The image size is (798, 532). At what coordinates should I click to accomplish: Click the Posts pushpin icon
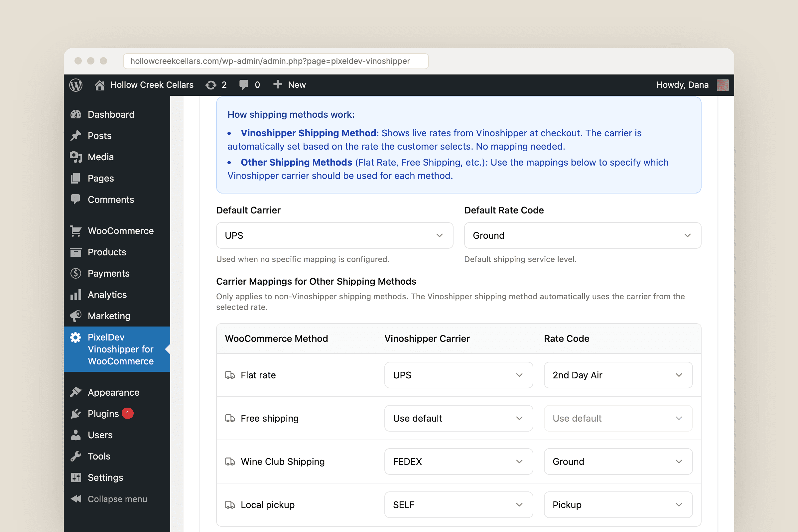click(76, 136)
